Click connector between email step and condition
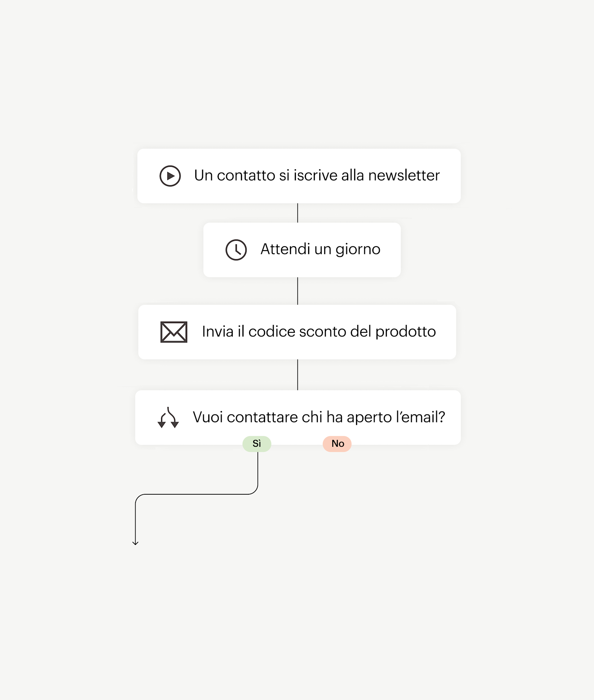594x700 pixels. (298, 374)
